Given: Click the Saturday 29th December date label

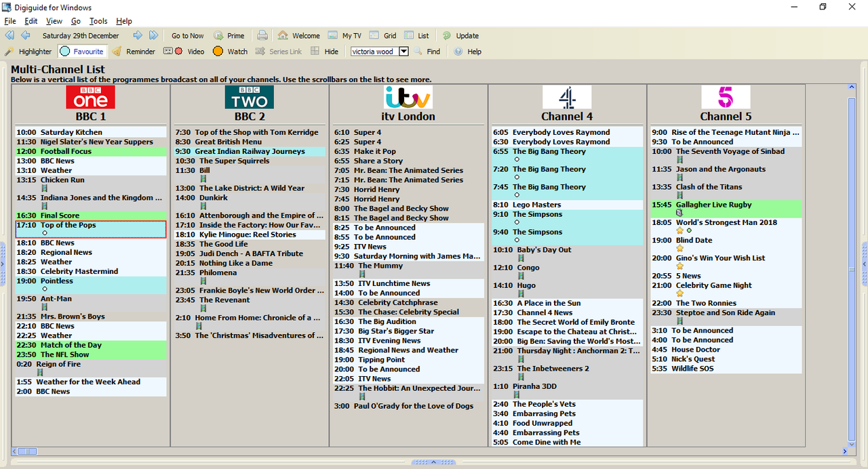Looking at the screenshot, I should point(81,36).
